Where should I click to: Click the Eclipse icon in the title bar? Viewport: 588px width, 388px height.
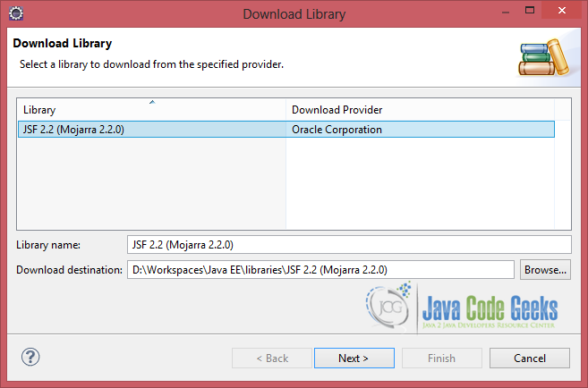[16, 14]
